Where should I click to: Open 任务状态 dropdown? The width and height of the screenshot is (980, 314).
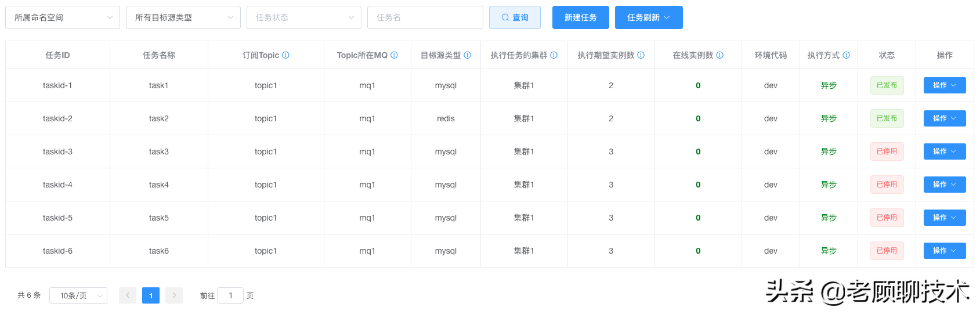pyautogui.click(x=304, y=17)
